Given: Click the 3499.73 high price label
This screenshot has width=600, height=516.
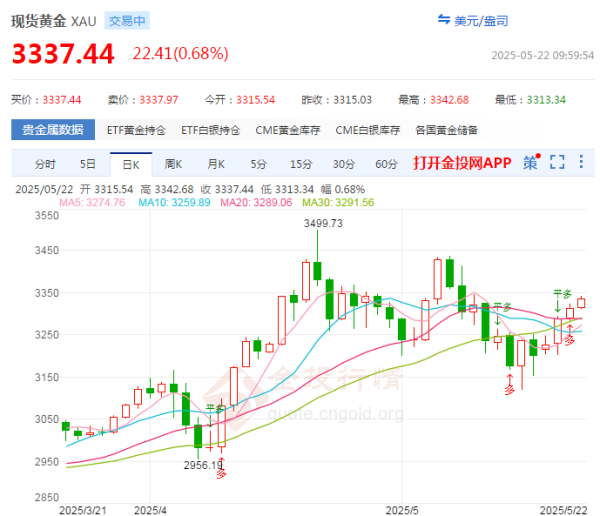Looking at the screenshot, I should [x=323, y=223].
